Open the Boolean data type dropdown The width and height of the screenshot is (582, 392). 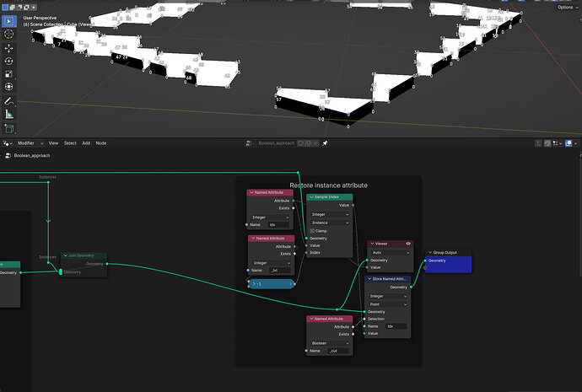coord(330,343)
